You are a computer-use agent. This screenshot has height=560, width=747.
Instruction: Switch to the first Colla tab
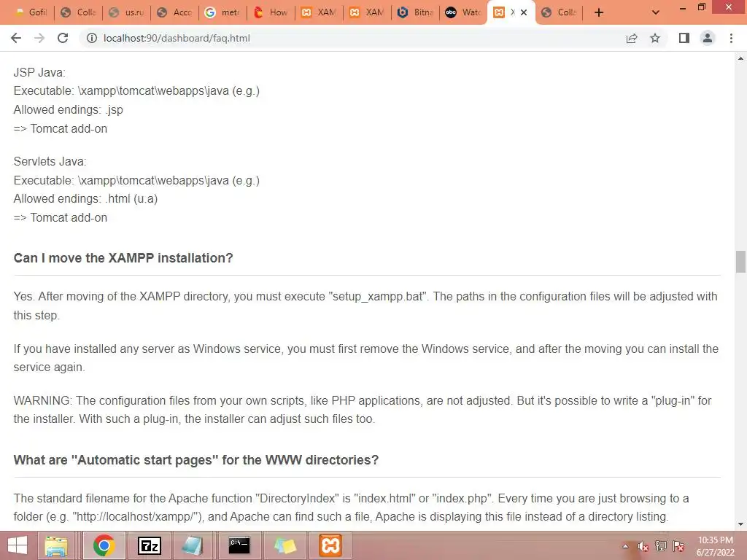[x=79, y=12]
